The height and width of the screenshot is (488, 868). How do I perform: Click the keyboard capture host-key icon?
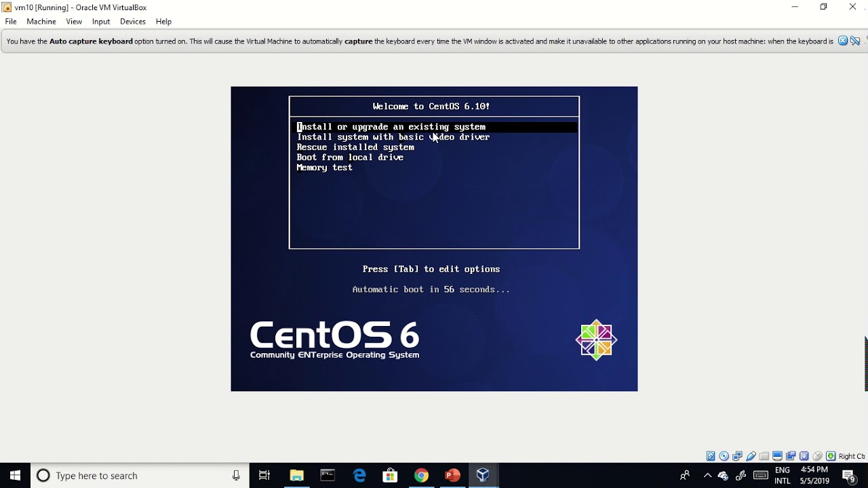pyautogui.click(x=831, y=456)
